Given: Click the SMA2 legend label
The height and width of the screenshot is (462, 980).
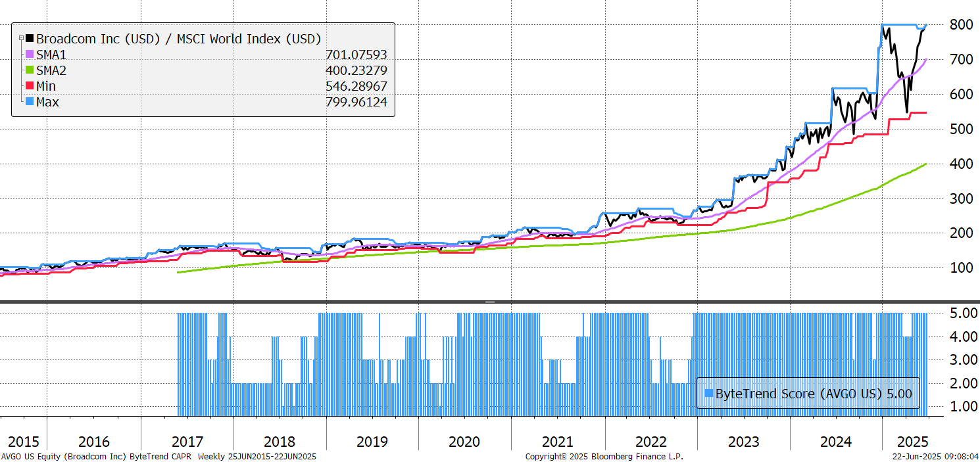Looking at the screenshot, I should tap(51, 70).
